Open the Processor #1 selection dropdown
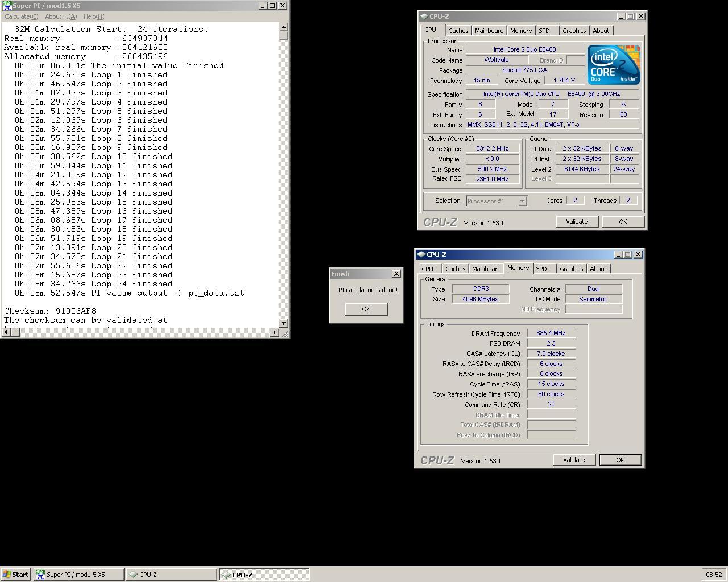Viewport: 728px width, 582px height. 522,201
